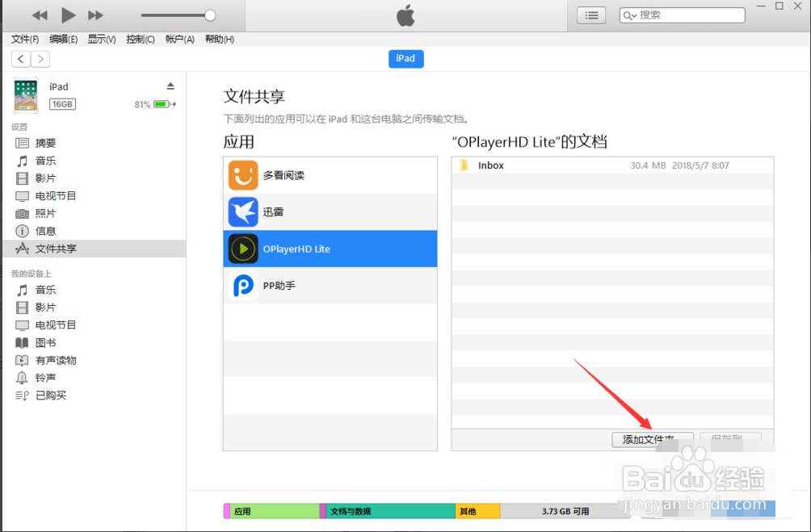Click the volume slider knob
This screenshot has width=811, height=532.
tap(210, 15)
